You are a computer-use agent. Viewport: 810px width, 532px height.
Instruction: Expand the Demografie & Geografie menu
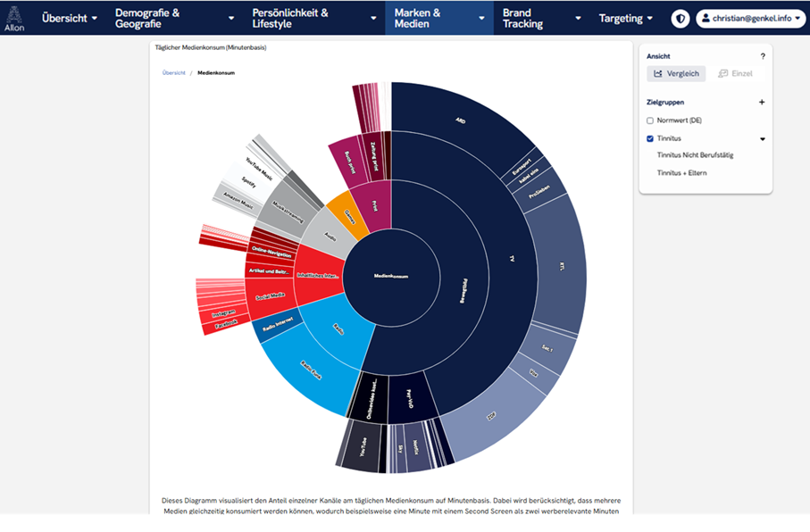pyautogui.click(x=174, y=19)
